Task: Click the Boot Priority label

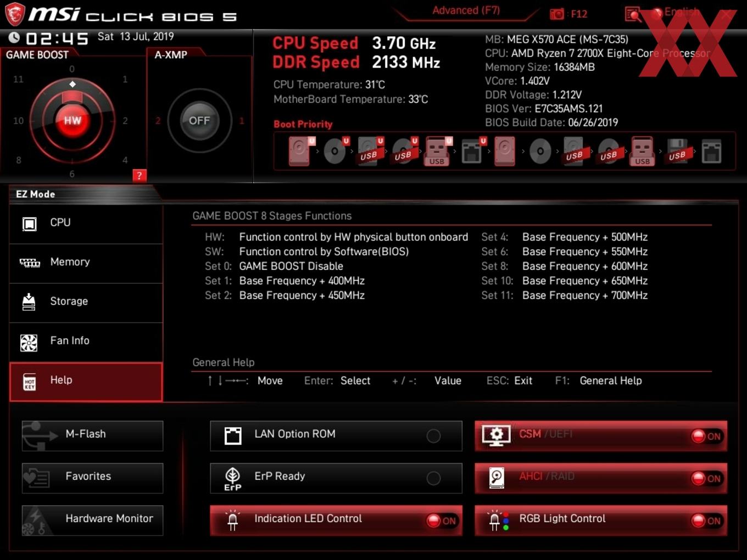Action: [303, 124]
